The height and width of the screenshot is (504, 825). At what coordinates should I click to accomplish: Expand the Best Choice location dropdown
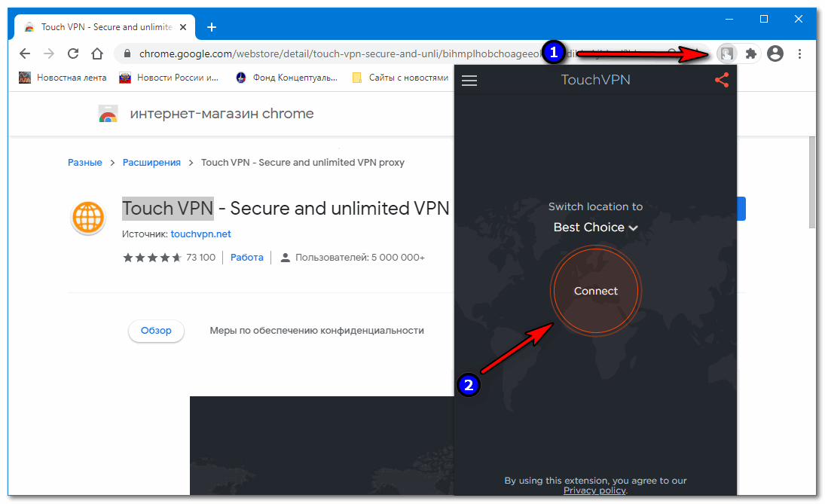point(595,227)
